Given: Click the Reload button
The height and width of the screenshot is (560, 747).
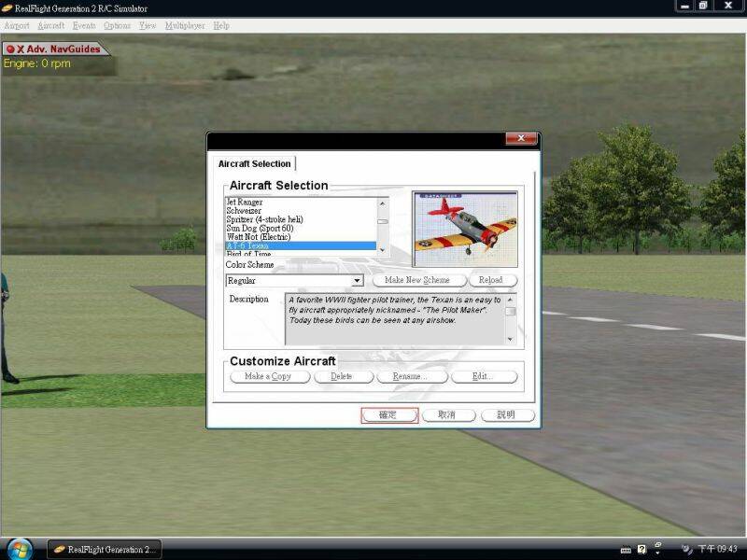Looking at the screenshot, I should tap(493, 281).
